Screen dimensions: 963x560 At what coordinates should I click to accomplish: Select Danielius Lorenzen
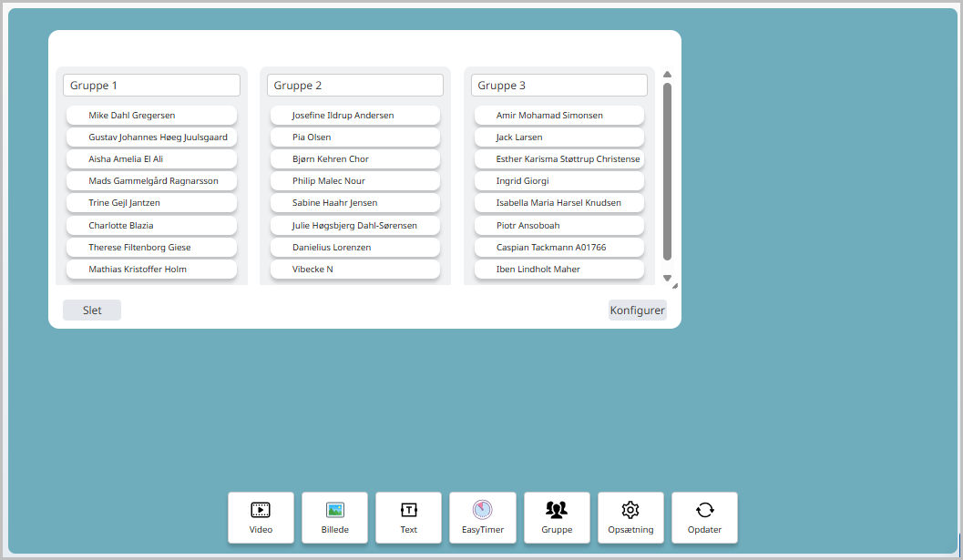tap(355, 248)
